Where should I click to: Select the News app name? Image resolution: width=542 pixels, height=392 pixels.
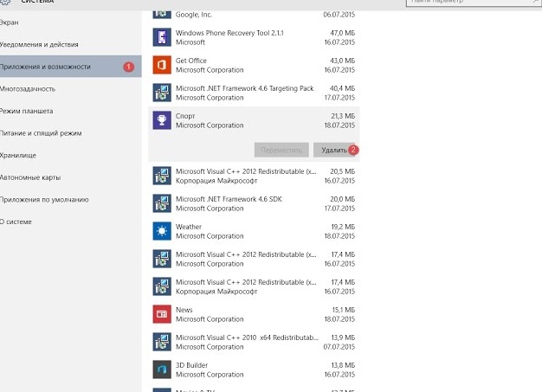(x=184, y=310)
